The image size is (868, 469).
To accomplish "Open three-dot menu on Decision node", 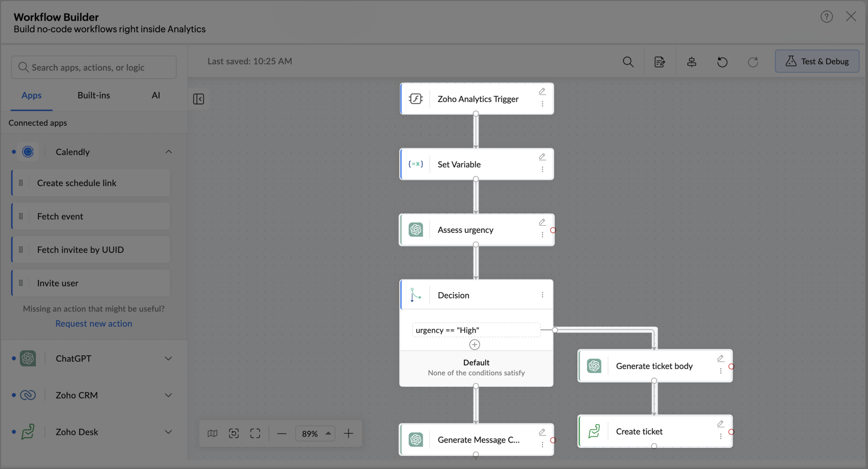I will point(542,295).
